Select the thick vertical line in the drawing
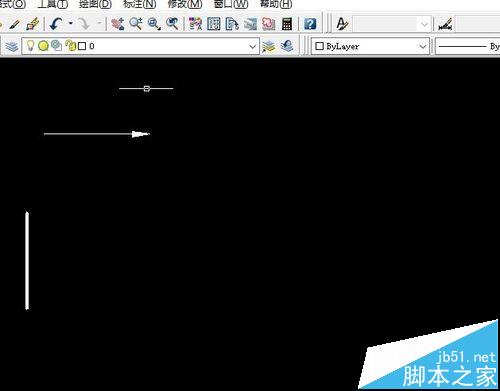 [27, 261]
